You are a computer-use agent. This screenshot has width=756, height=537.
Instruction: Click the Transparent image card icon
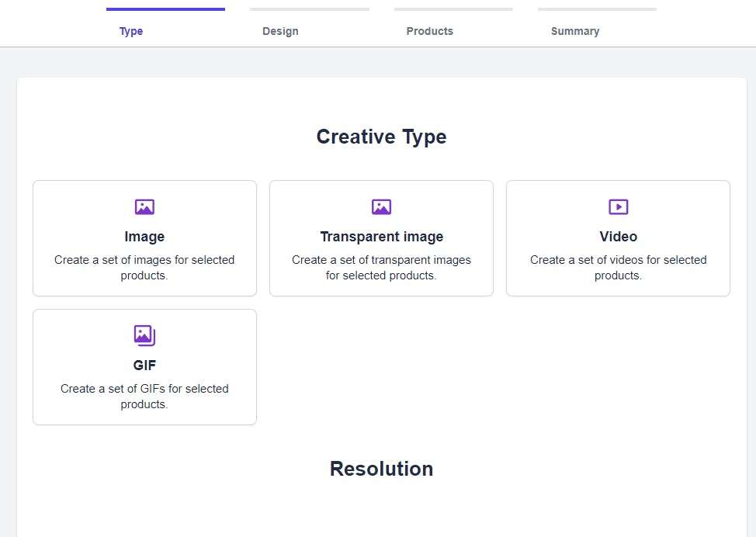point(381,206)
